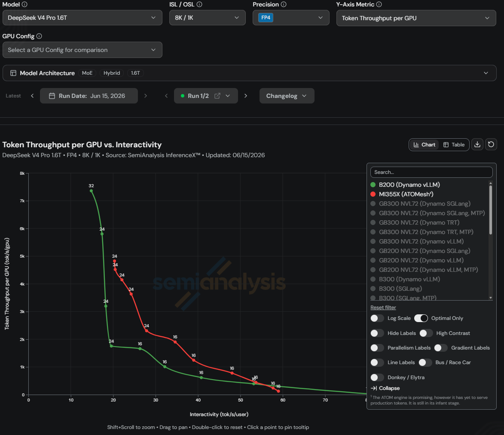
Task: Select GB200 NVL72 (Dynamo vLLM, MTP) legend entry
Action: coord(428,270)
